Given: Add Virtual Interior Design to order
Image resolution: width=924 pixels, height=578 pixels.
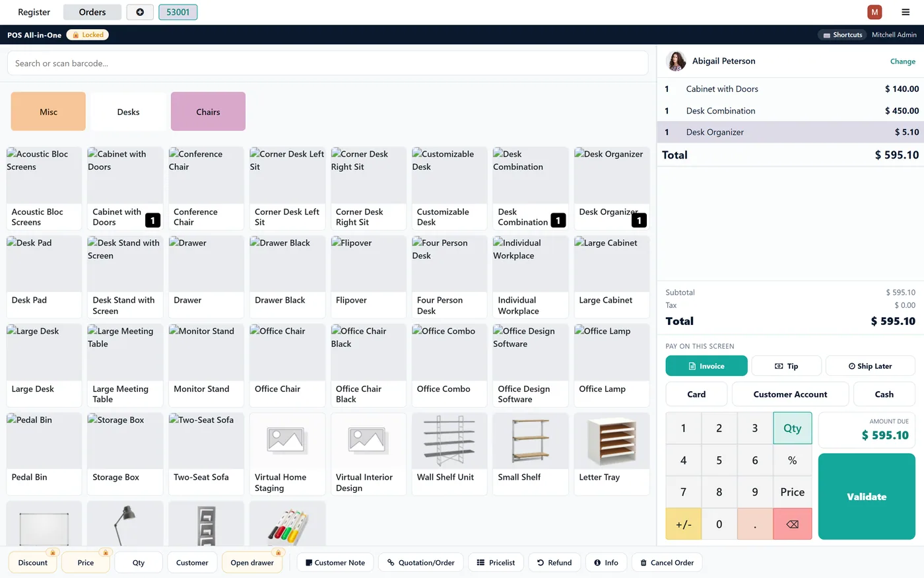Looking at the screenshot, I should click(x=368, y=454).
